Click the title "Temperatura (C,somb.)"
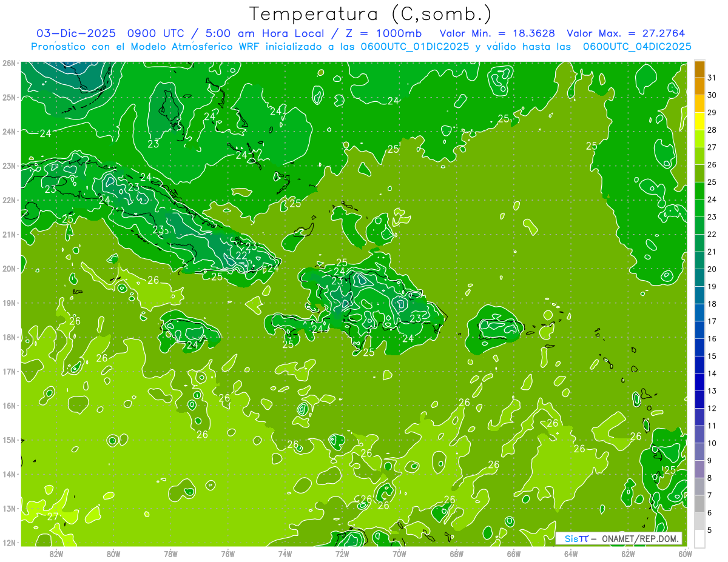The image size is (728, 562). [371, 14]
